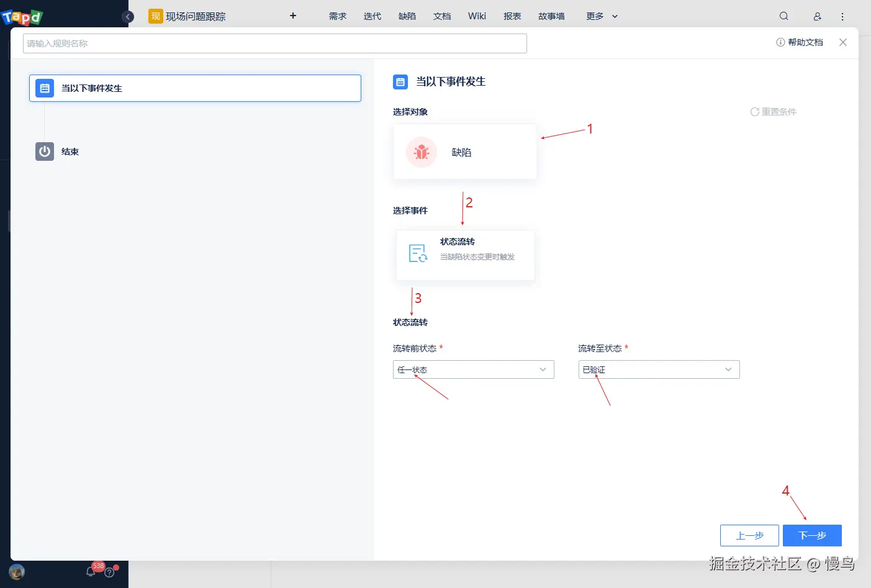Open the help question mark icon
This screenshot has width=871, height=588.
coord(109,572)
